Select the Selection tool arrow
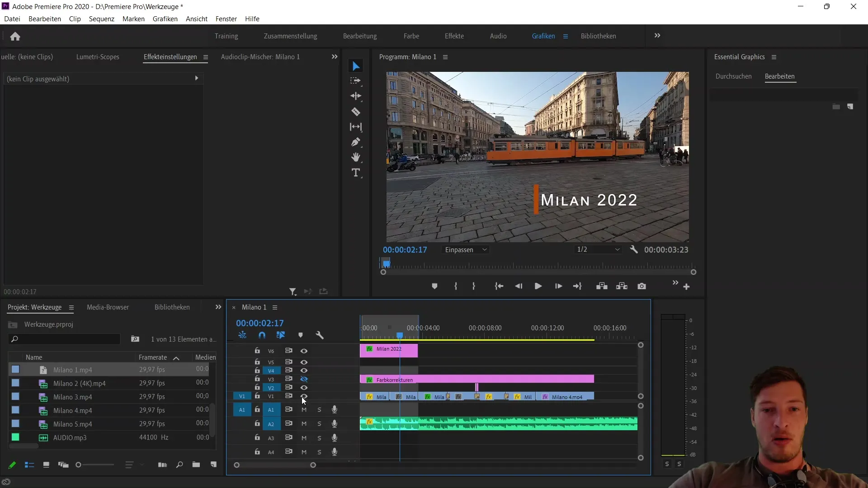Screen dimensions: 868x488 356,66
